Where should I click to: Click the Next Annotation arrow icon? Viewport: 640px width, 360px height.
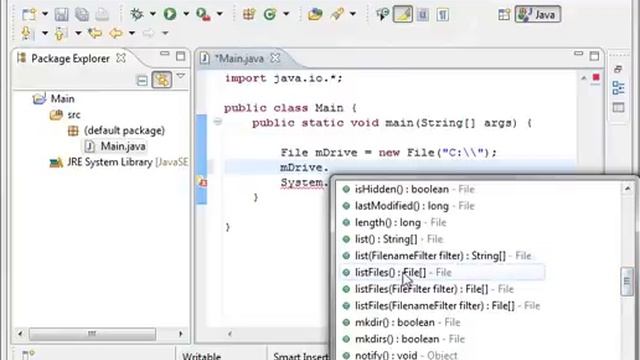pyautogui.click(x=27, y=33)
